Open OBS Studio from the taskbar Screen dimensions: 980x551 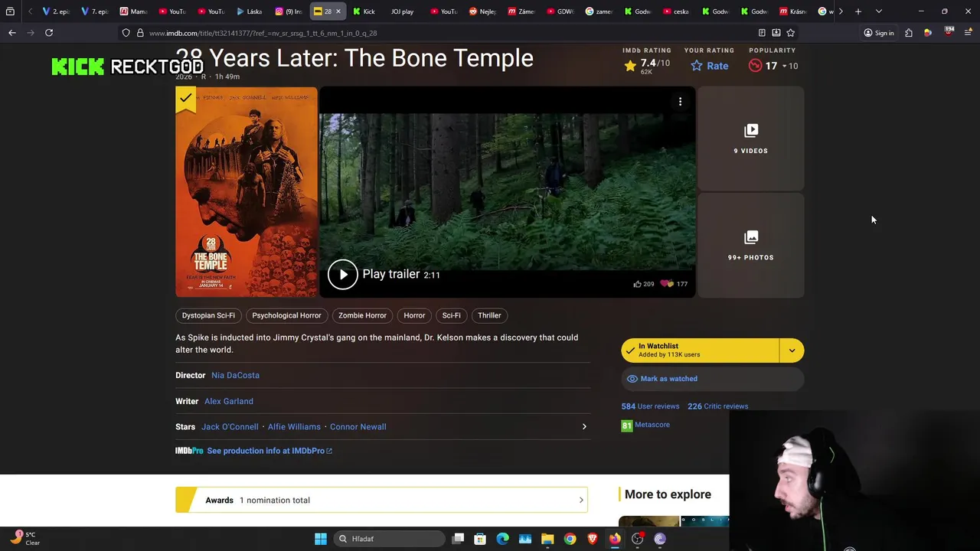[x=637, y=539]
